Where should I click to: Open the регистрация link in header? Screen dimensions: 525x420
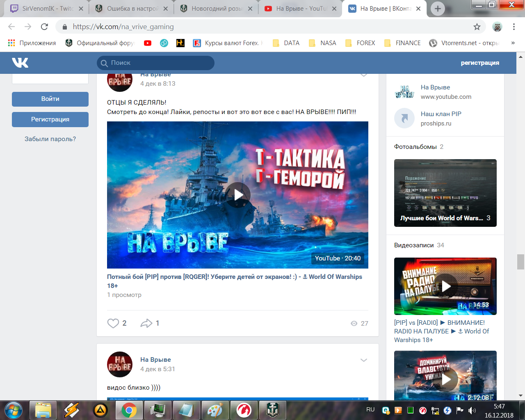tap(480, 63)
